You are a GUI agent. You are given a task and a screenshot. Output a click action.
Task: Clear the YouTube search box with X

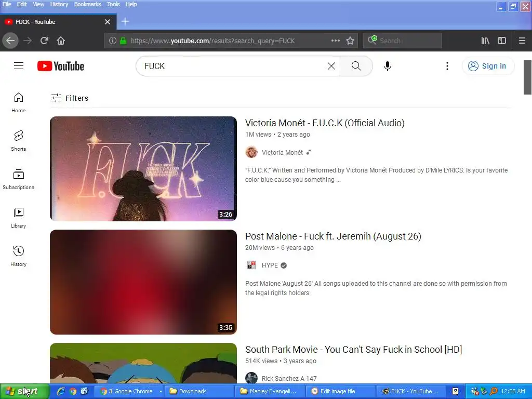331,66
